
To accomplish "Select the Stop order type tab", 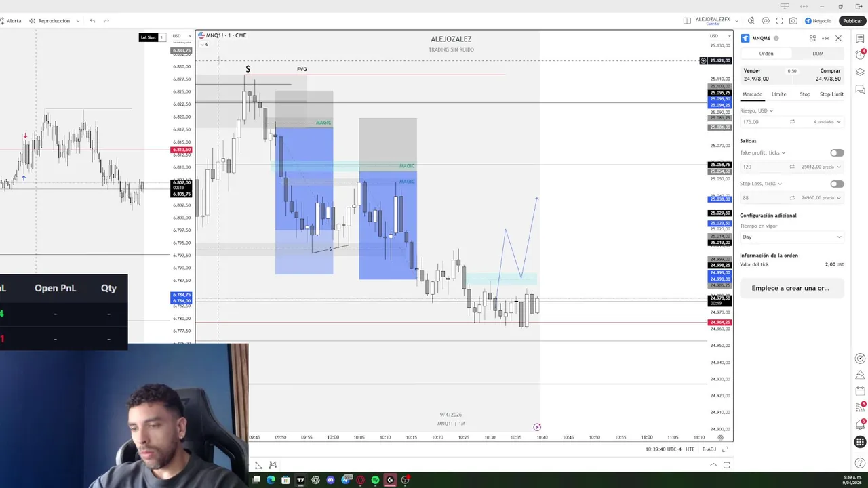I will [x=805, y=94].
